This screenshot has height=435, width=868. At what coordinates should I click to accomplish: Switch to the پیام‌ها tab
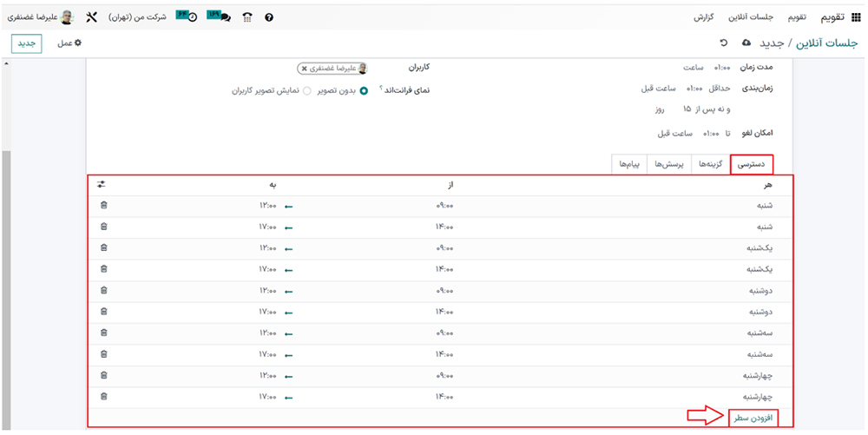click(630, 164)
